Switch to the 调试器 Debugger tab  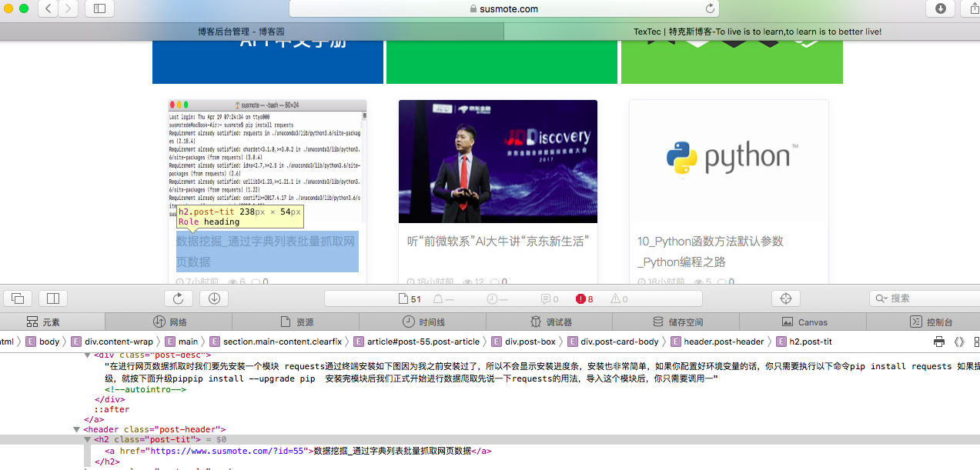point(550,322)
